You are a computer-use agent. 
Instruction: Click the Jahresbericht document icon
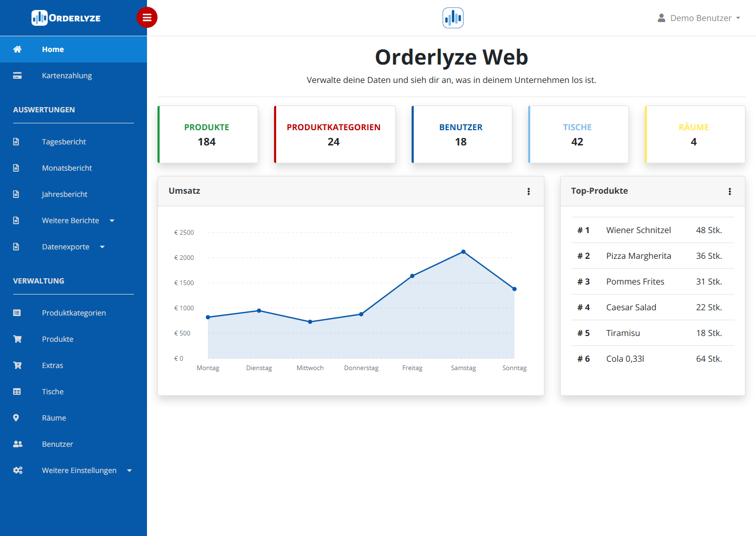coord(16,194)
